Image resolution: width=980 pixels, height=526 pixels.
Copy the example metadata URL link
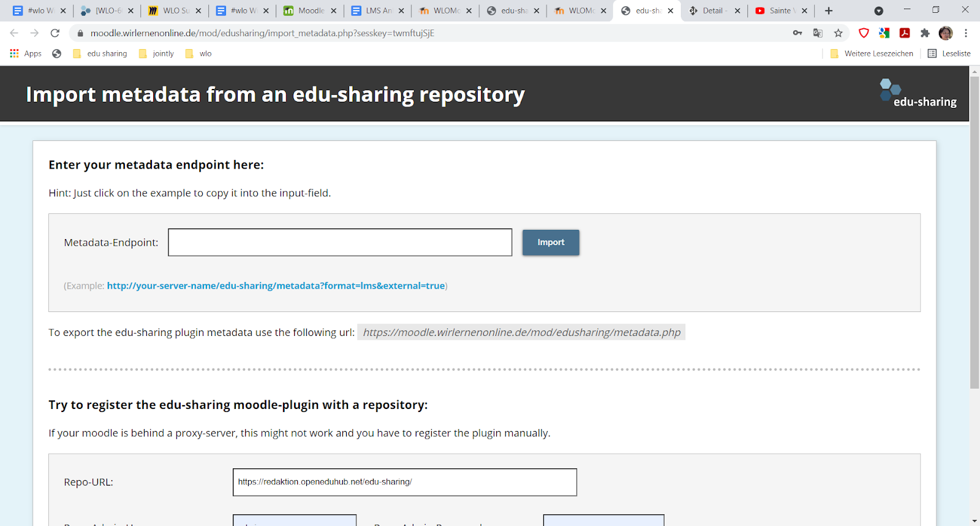[x=276, y=286]
